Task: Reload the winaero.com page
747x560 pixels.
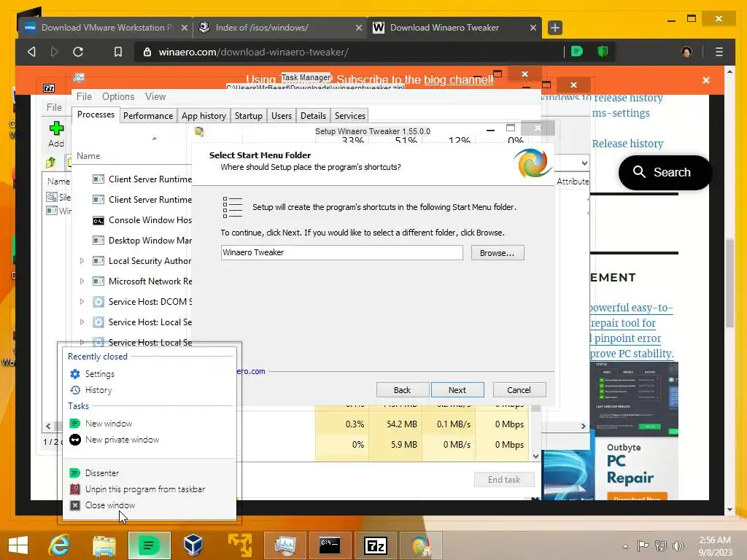Action: coord(78,52)
